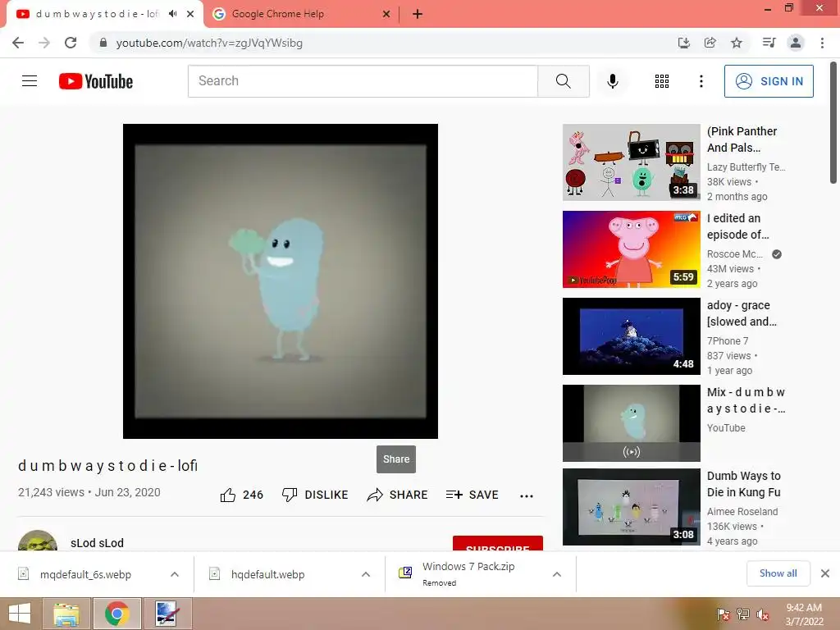Click the search magnifier button

click(563, 81)
